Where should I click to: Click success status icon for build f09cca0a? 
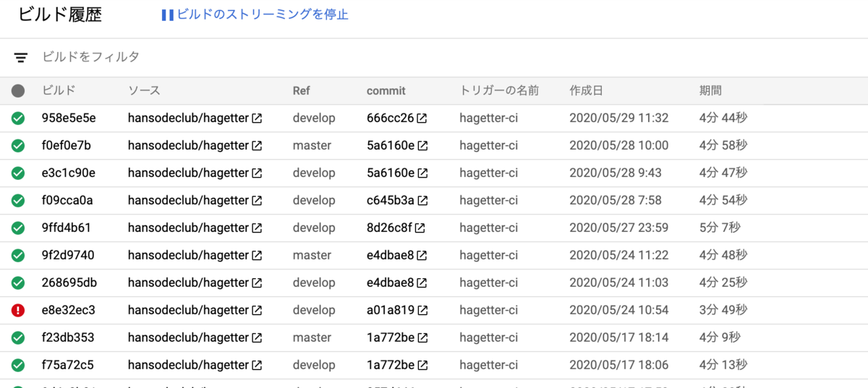(x=18, y=200)
